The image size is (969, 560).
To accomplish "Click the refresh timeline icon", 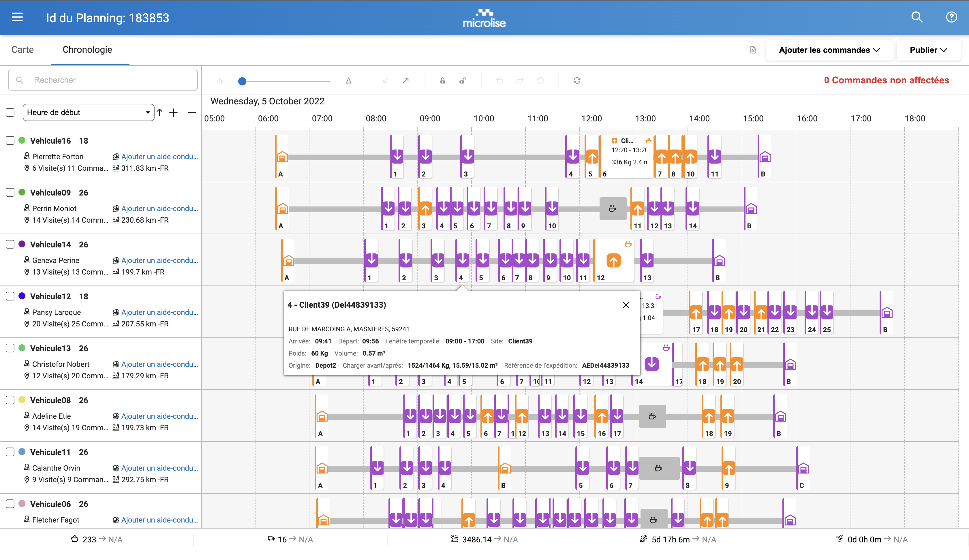I will coord(577,80).
